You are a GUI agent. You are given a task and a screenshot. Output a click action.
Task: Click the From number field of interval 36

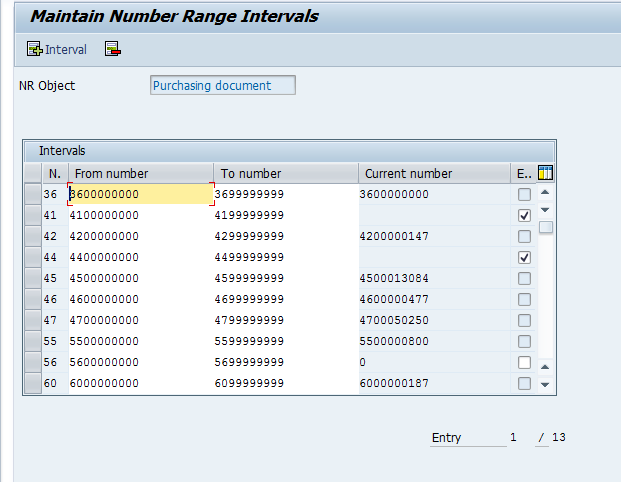(x=140, y=194)
